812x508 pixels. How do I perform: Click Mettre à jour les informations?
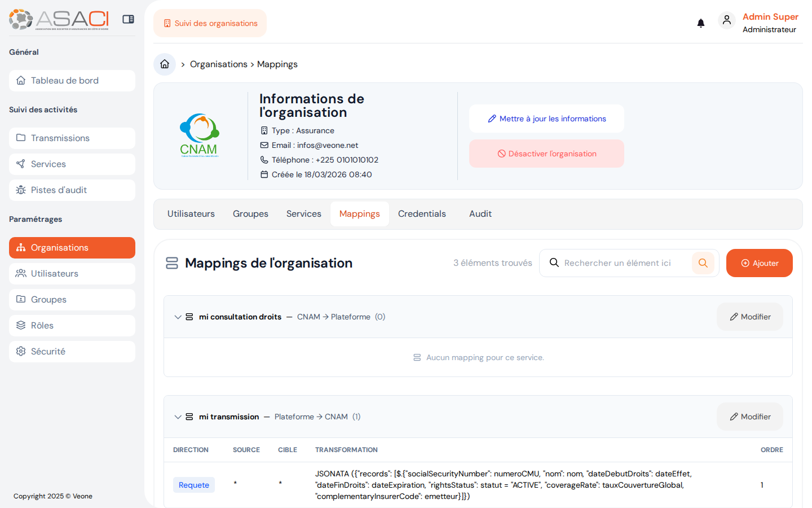[546, 119]
